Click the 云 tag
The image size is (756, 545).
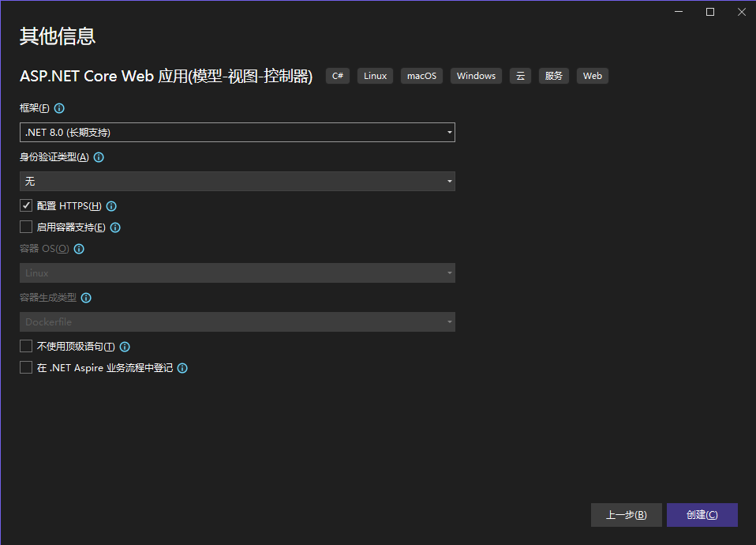click(520, 76)
